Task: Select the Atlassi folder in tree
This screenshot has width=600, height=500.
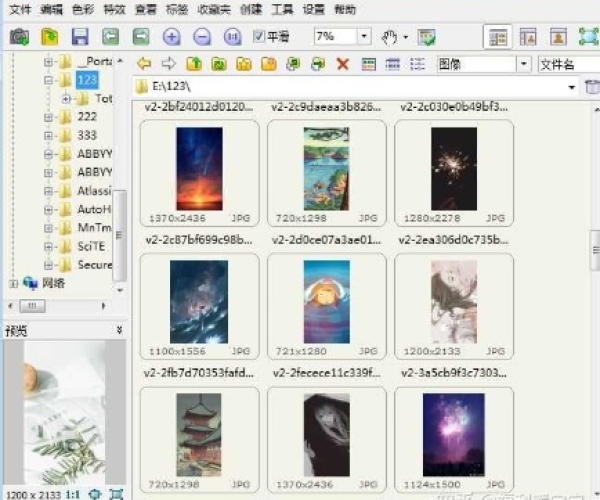Action: pyautogui.click(x=95, y=191)
